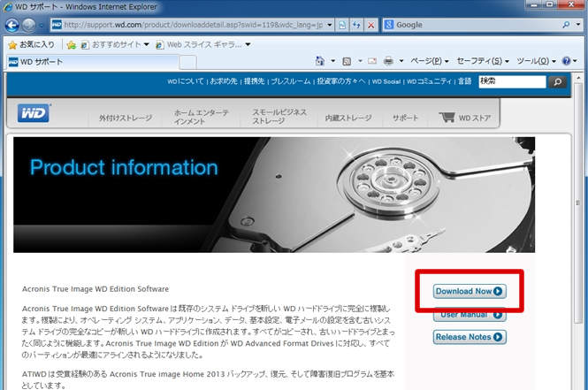The height and width of the screenshot is (390, 588).
Task: Open Web スライス ギャラリー dropdown
Action: click(202, 44)
